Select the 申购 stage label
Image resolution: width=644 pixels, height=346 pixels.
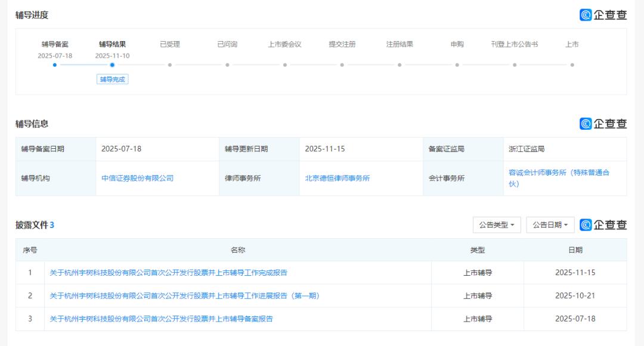457,44
